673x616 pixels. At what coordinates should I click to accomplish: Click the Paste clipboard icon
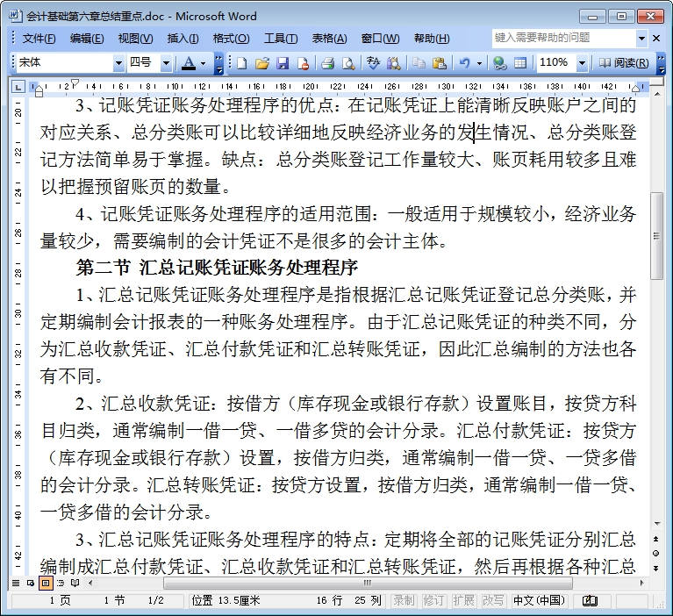pyautogui.click(x=439, y=63)
